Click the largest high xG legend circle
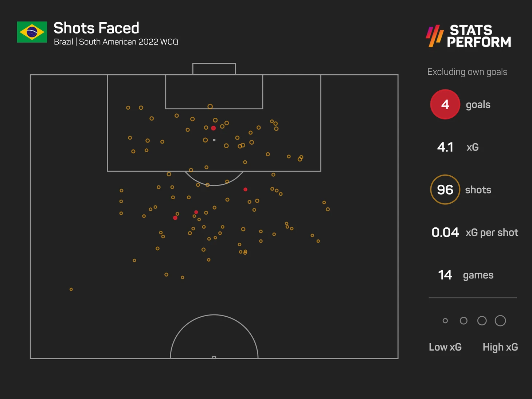The height and width of the screenshot is (399, 532). click(x=500, y=321)
